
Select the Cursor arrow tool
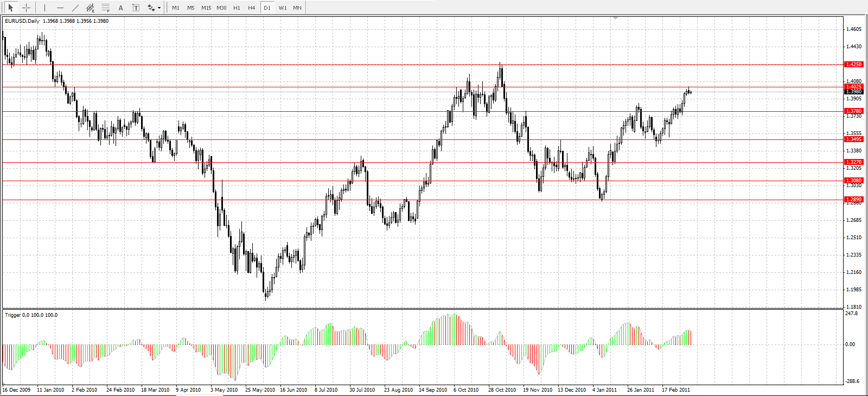(10, 8)
